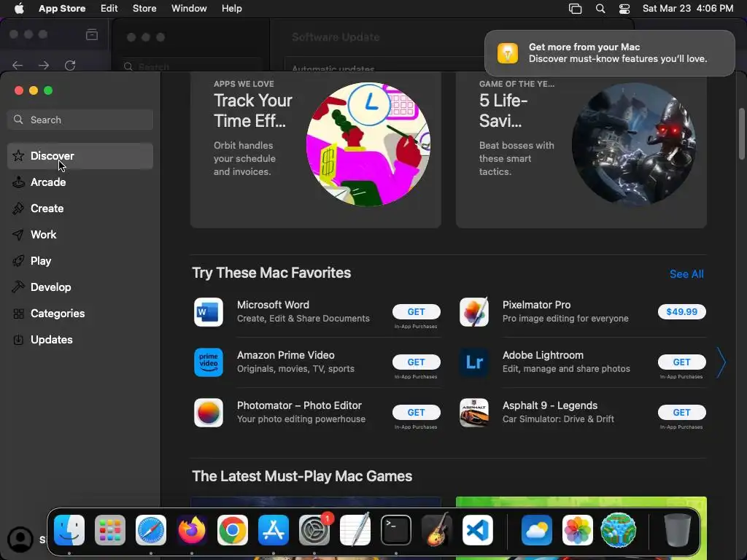Open Pixelmator Pro app icon
The height and width of the screenshot is (560, 747).
tap(474, 312)
